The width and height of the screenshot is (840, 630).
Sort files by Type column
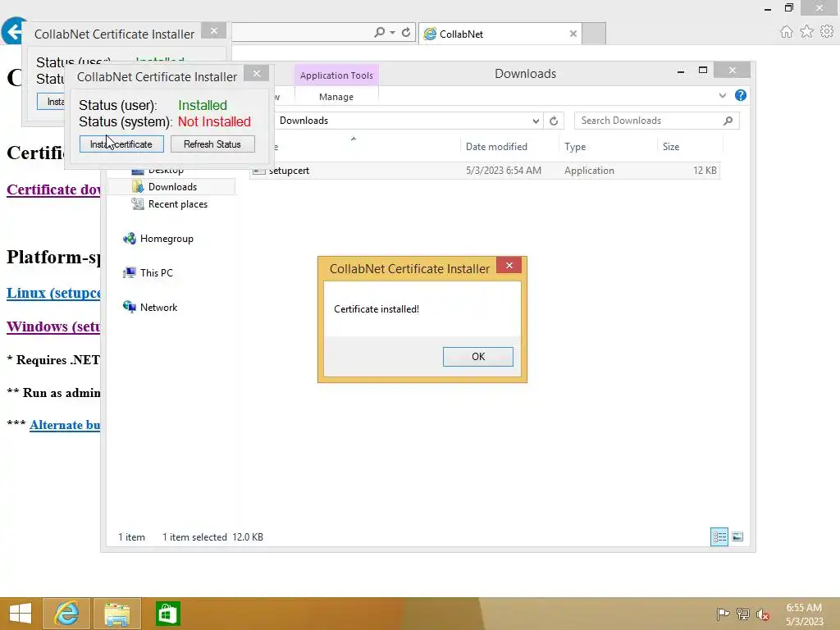point(608,147)
